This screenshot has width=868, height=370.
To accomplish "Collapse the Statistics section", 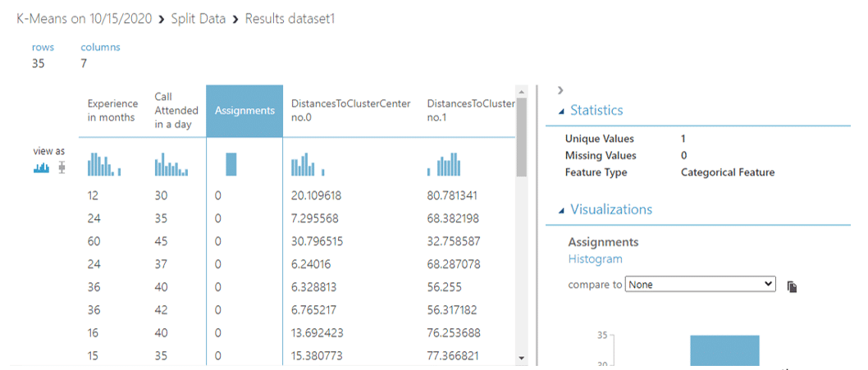I will 561,112.
